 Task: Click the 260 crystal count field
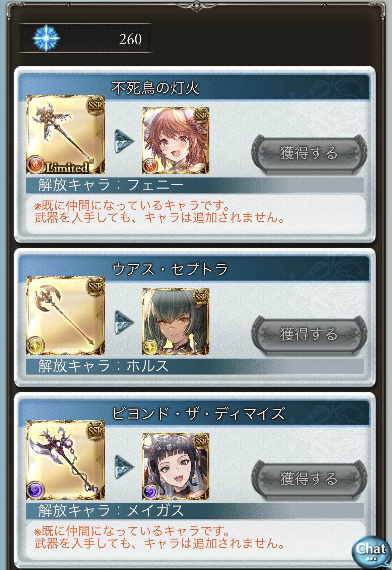coord(86,38)
